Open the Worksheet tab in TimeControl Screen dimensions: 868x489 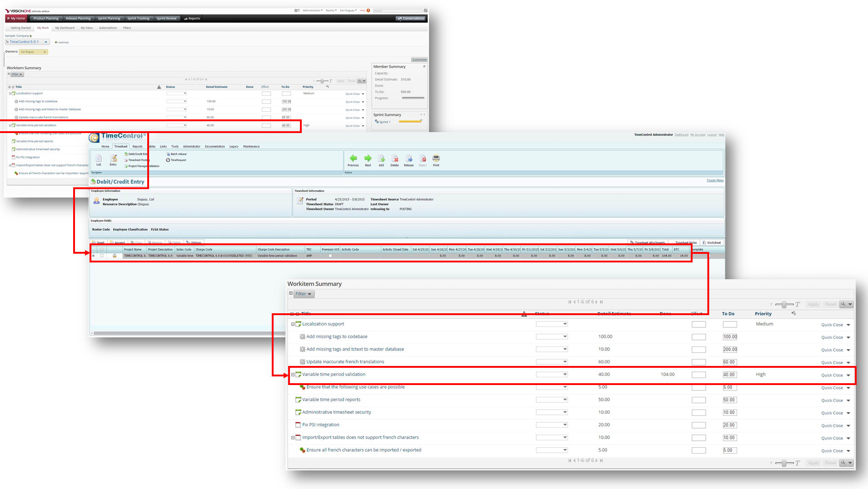coord(711,242)
